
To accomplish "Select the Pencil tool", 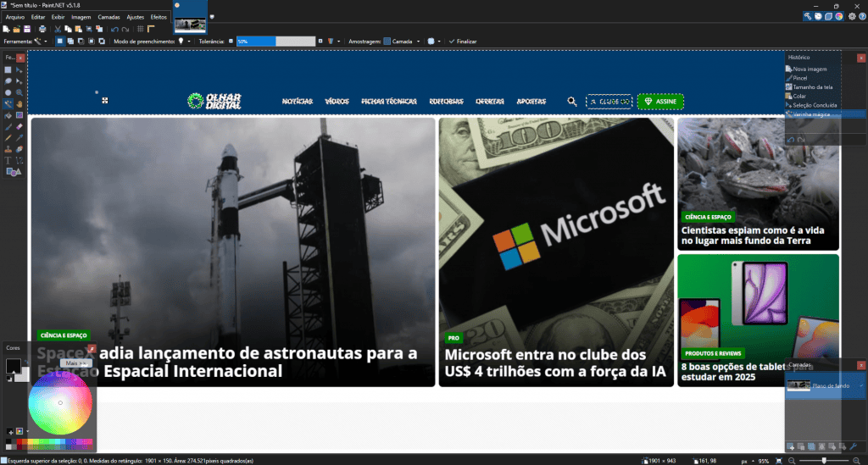I will [x=8, y=138].
